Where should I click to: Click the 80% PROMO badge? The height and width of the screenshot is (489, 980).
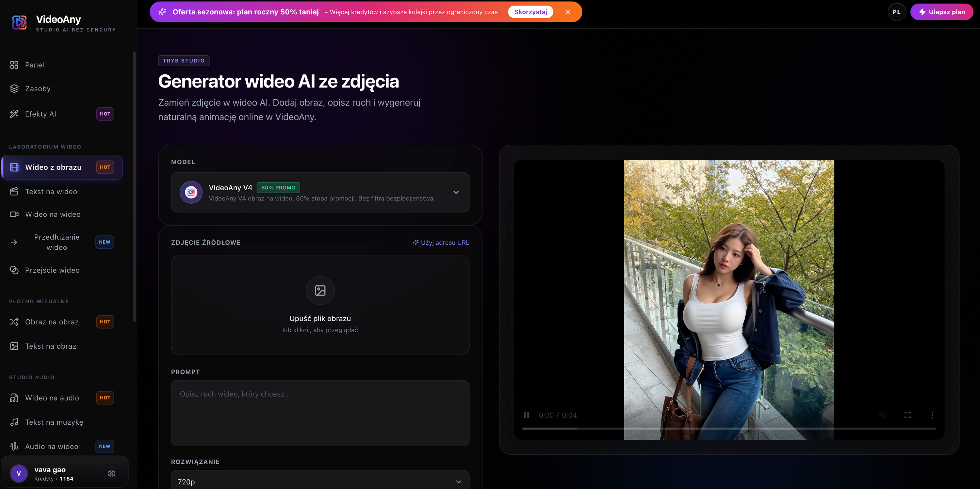pos(278,187)
